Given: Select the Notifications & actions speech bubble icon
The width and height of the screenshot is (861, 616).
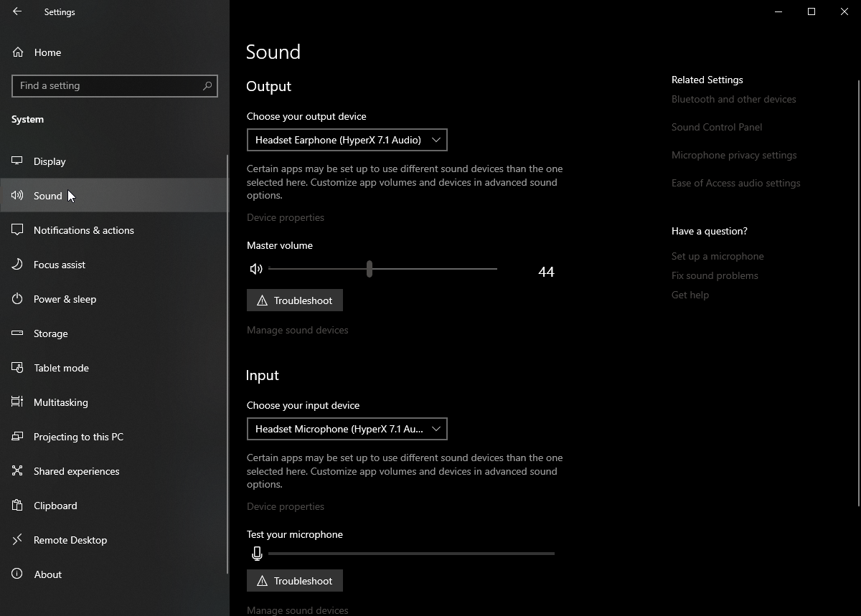Looking at the screenshot, I should [17, 230].
